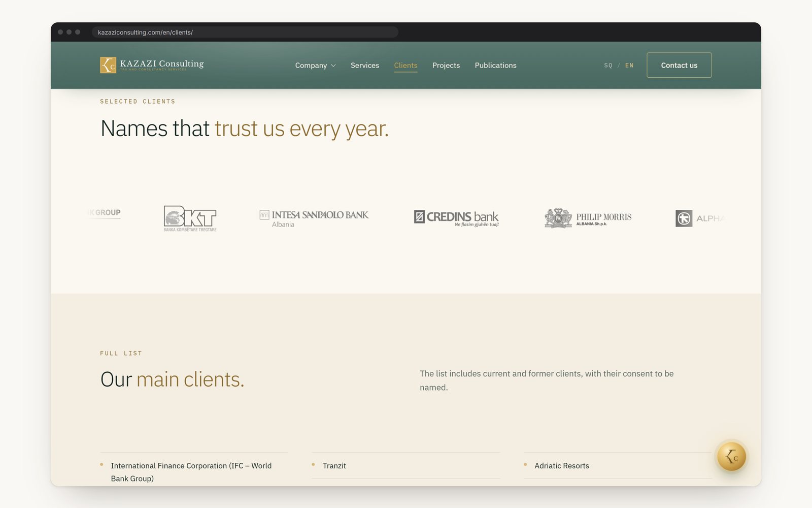Switch language to SQ
The width and height of the screenshot is (812, 508).
608,66
